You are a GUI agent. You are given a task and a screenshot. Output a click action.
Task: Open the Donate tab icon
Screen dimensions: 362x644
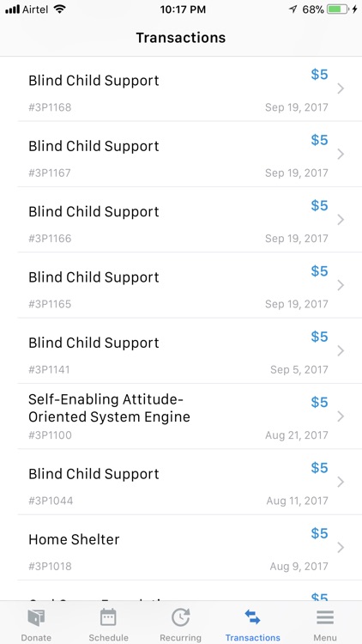[36, 617]
